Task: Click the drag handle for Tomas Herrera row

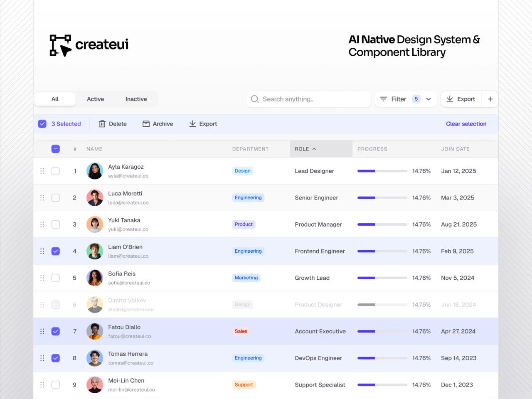Action: coord(42,358)
